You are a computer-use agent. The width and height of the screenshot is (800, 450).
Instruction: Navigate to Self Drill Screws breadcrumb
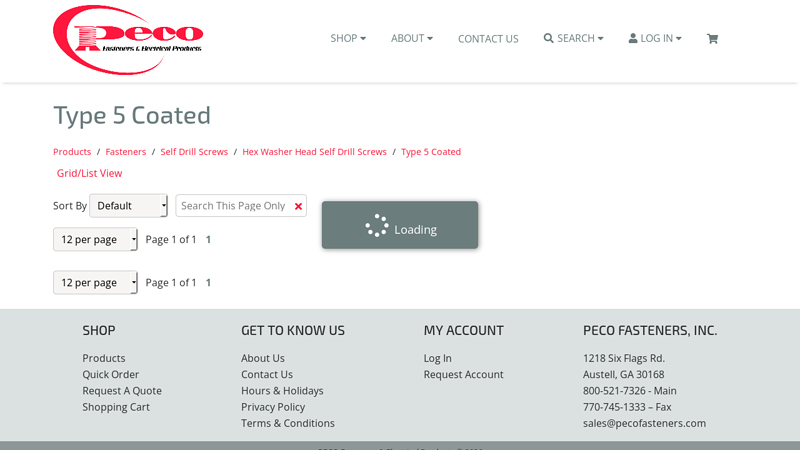point(194,152)
